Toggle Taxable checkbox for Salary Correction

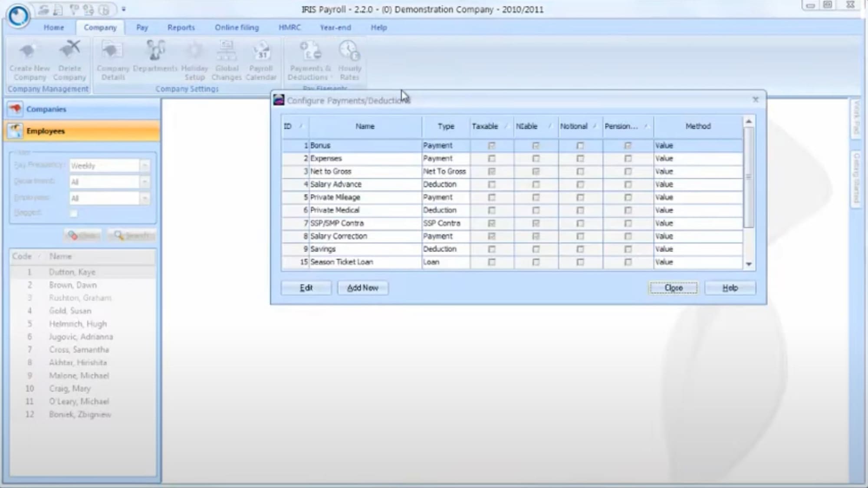tap(492, 236)
